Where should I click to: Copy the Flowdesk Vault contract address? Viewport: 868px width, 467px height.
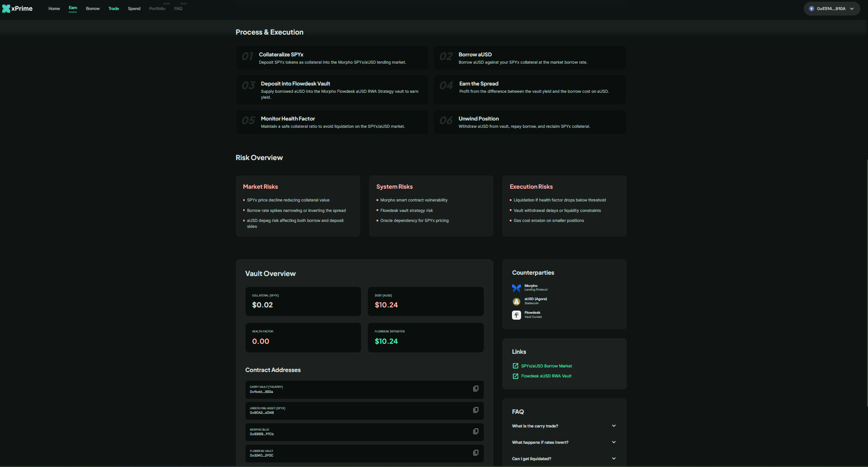pos(476,453)
